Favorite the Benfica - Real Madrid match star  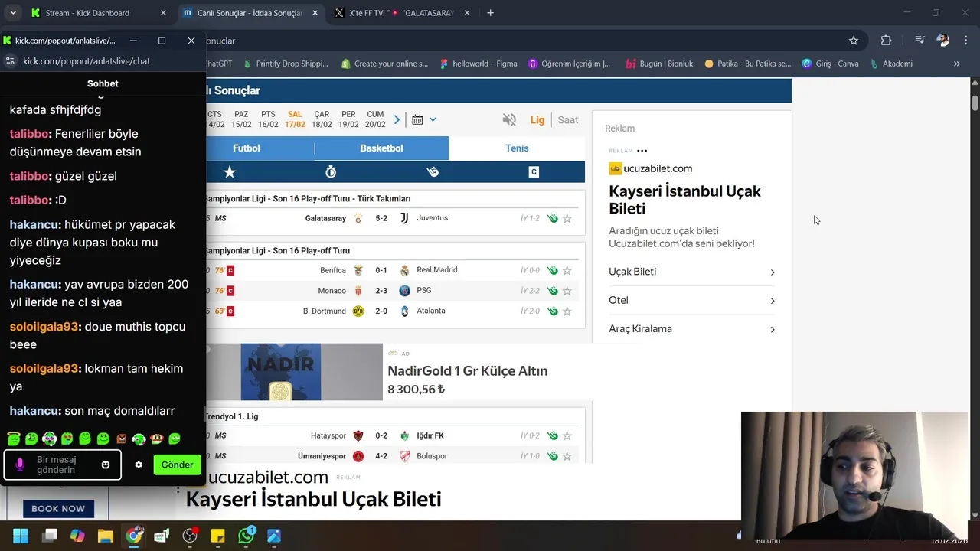[567, 270]
